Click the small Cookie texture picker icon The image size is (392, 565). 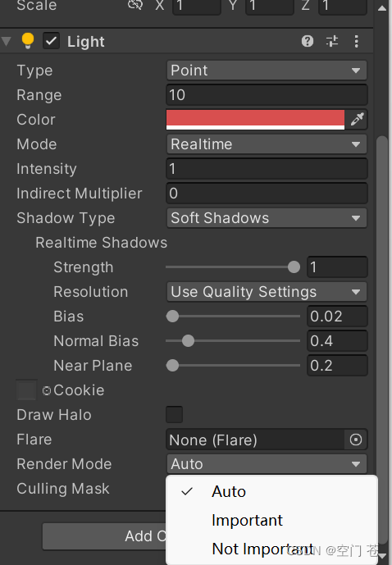[47, 390]
